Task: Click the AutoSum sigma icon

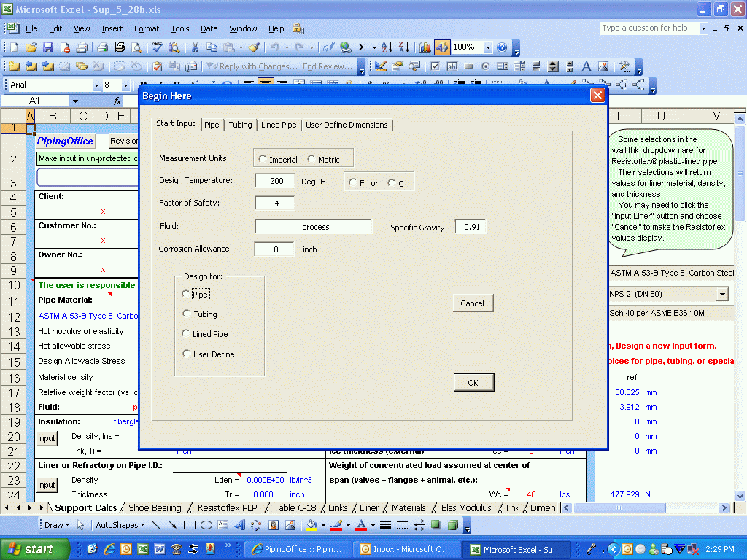Action: click(x=362, y=47)
